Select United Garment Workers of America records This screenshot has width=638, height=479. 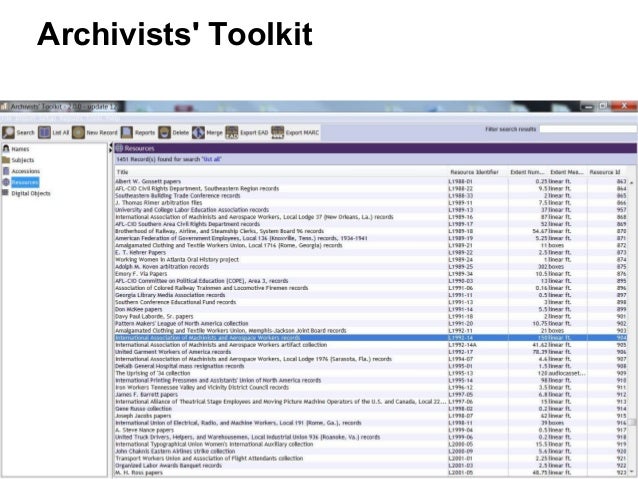click(x=371, y=352)
